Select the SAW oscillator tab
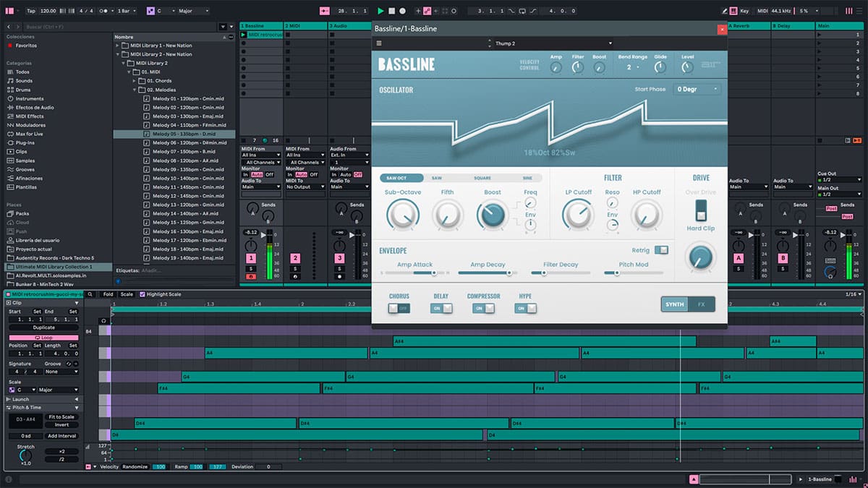The image size is (868, 488). [x=437, y=178]
